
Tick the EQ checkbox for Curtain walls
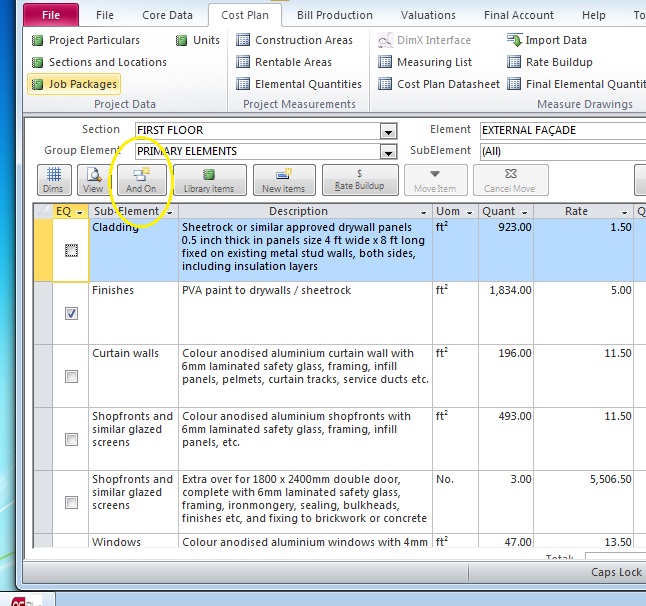(71, 377)
